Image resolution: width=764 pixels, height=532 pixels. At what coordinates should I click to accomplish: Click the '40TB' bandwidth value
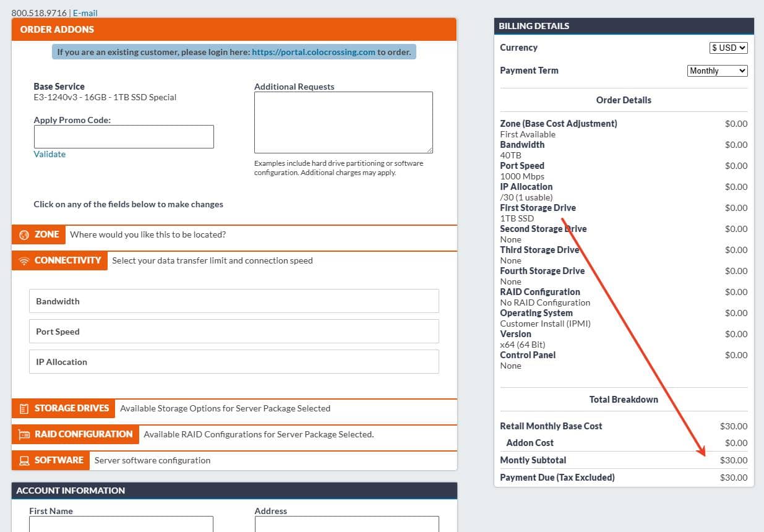pyautogui.click(x=511, y=155)
